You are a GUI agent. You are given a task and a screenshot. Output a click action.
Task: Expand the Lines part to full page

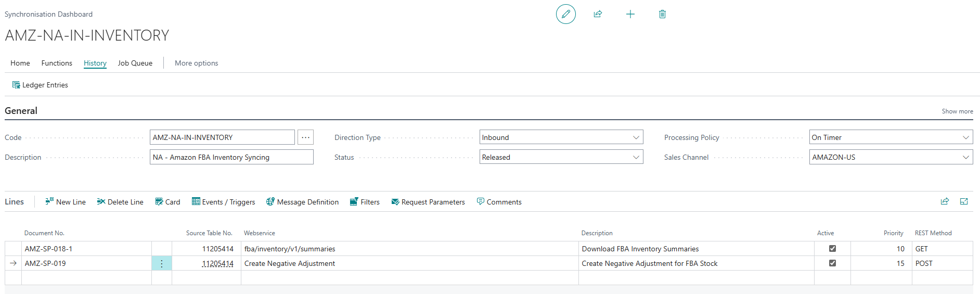964,201
